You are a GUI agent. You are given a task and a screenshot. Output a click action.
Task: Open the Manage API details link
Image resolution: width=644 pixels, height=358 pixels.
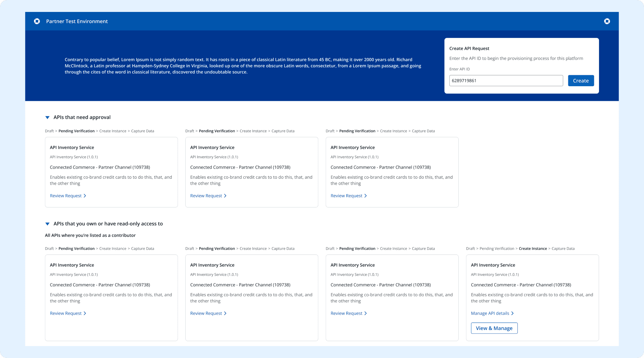click(490, 313)
